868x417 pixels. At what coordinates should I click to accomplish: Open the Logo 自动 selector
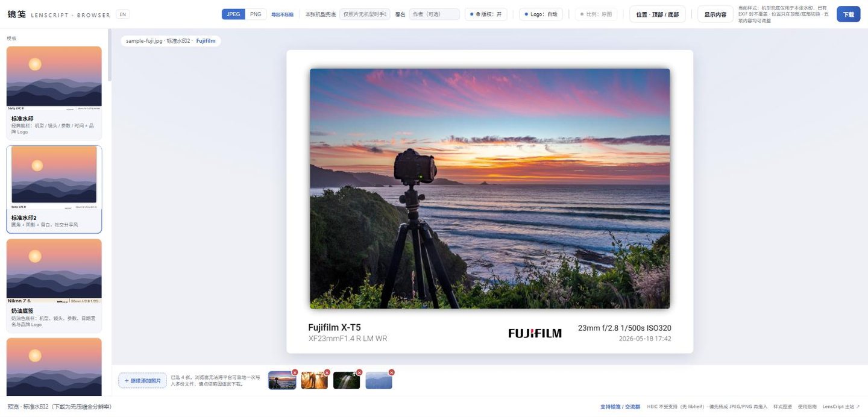click(x=541, y=14)
